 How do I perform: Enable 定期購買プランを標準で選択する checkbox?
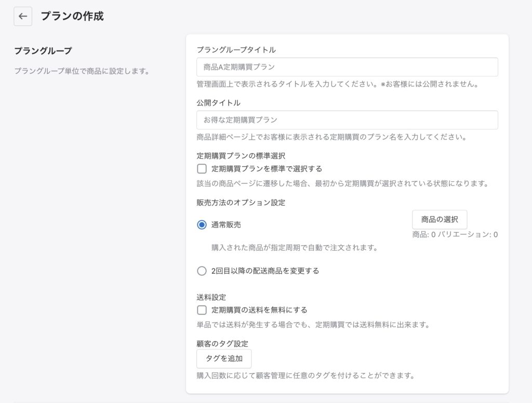tap(202, 169)
